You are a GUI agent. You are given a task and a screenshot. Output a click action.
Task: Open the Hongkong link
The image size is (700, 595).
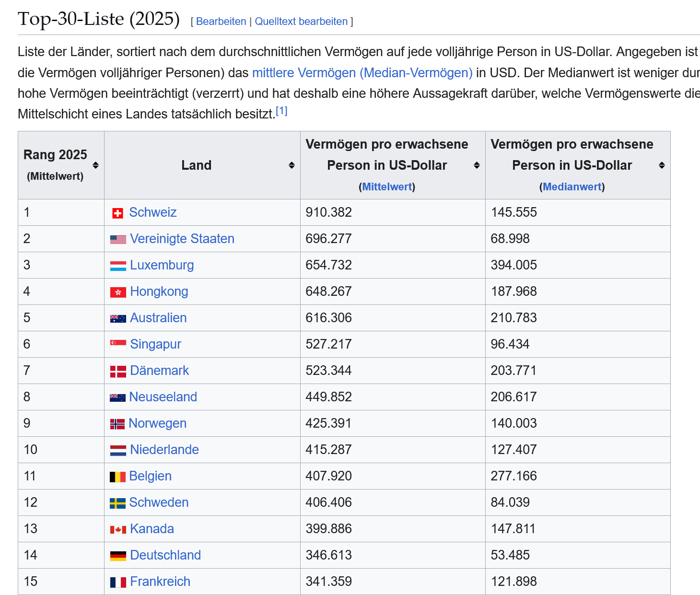[x=159, y=292]
